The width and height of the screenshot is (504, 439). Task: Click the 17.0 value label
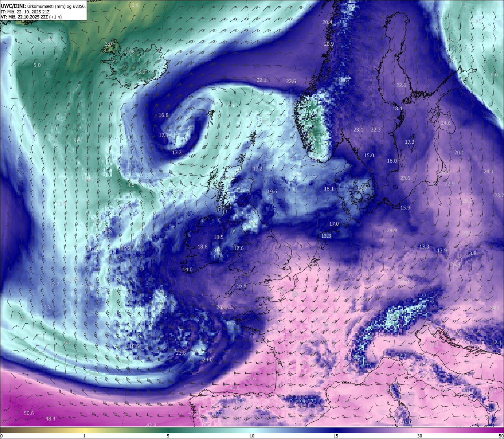coord(334,224)
